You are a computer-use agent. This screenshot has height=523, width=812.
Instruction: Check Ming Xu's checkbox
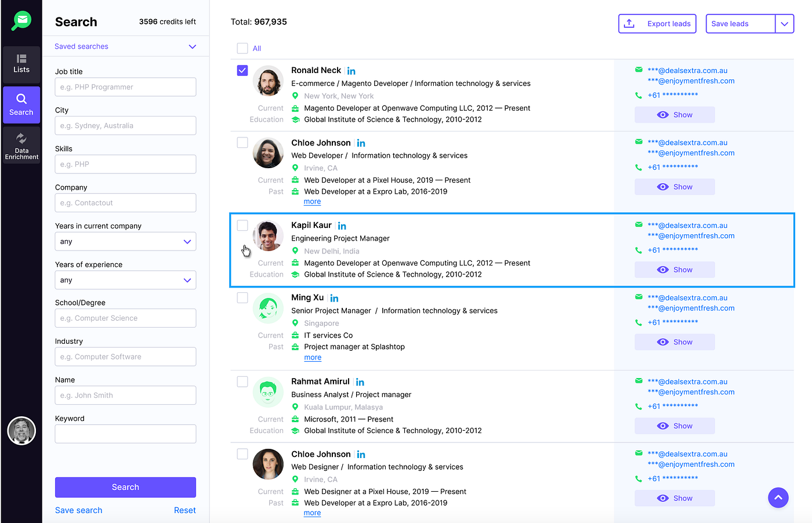pos(242,298)
